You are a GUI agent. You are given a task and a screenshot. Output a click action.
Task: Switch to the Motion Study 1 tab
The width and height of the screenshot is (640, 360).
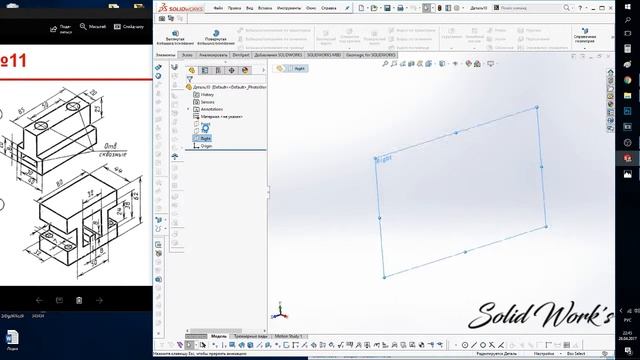288,336
